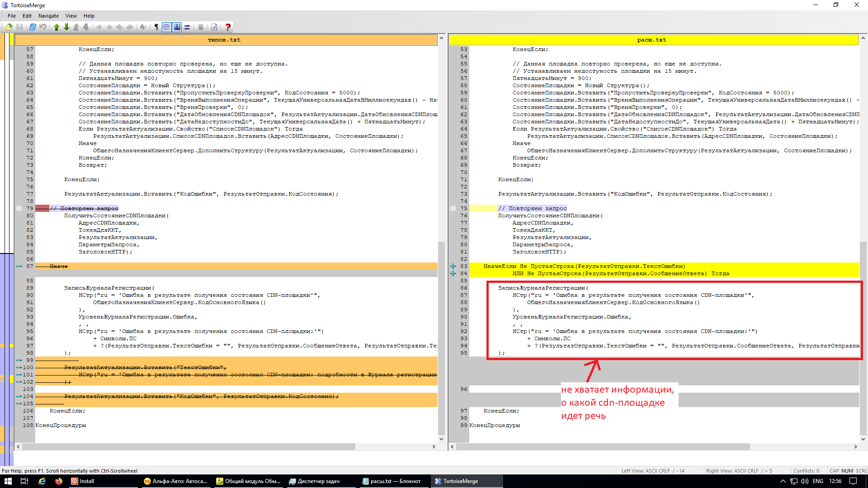Click the left pane horizontal scroll right arrow
This screenshot has height=488, width=868.
[x=434, y=446]
